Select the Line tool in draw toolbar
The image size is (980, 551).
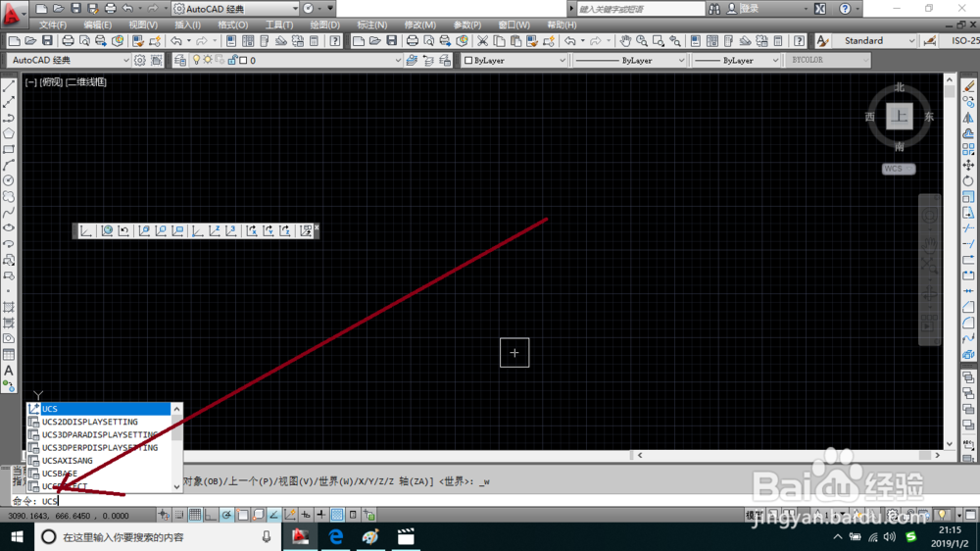(9, 85)
